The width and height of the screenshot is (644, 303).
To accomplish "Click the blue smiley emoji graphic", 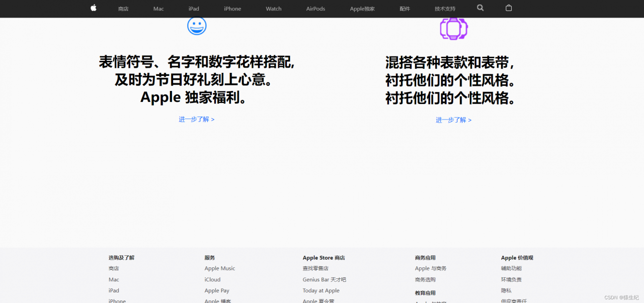I will [197, 26].
